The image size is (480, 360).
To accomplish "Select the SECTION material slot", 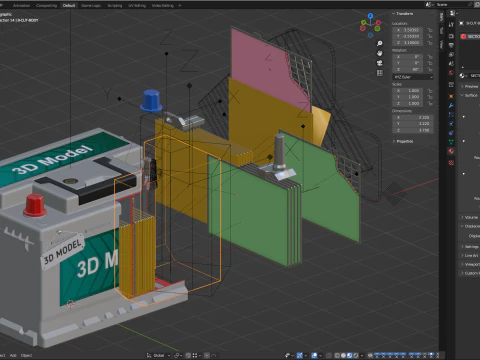I will point(470,36).
